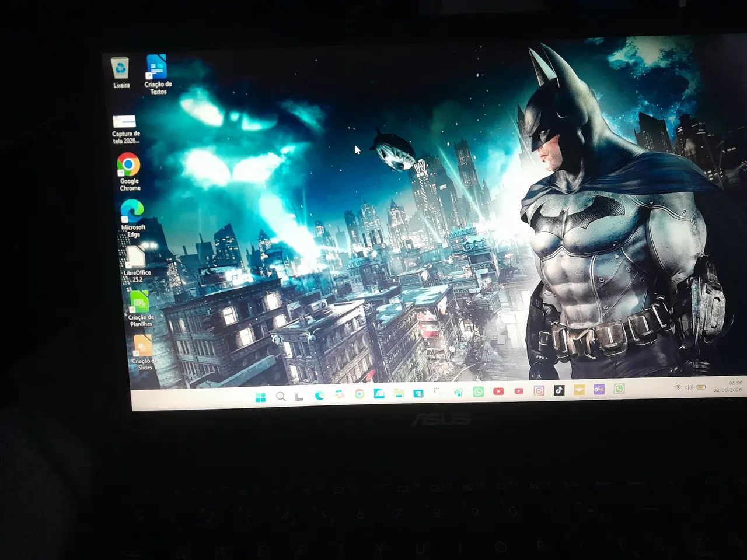Select the Microsoft Edge desktop shortcut

tap(132, 218)
